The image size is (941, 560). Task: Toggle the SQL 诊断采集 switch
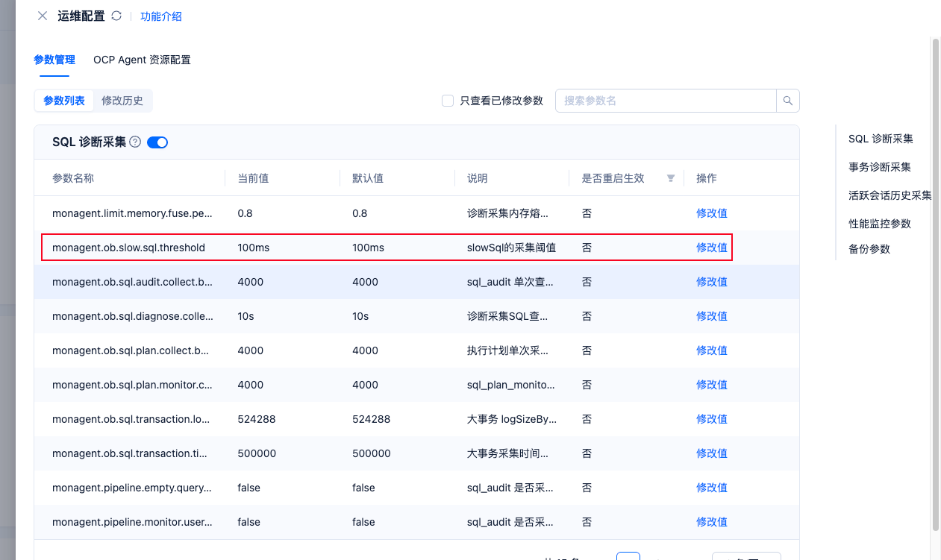[x=157, y=142]
